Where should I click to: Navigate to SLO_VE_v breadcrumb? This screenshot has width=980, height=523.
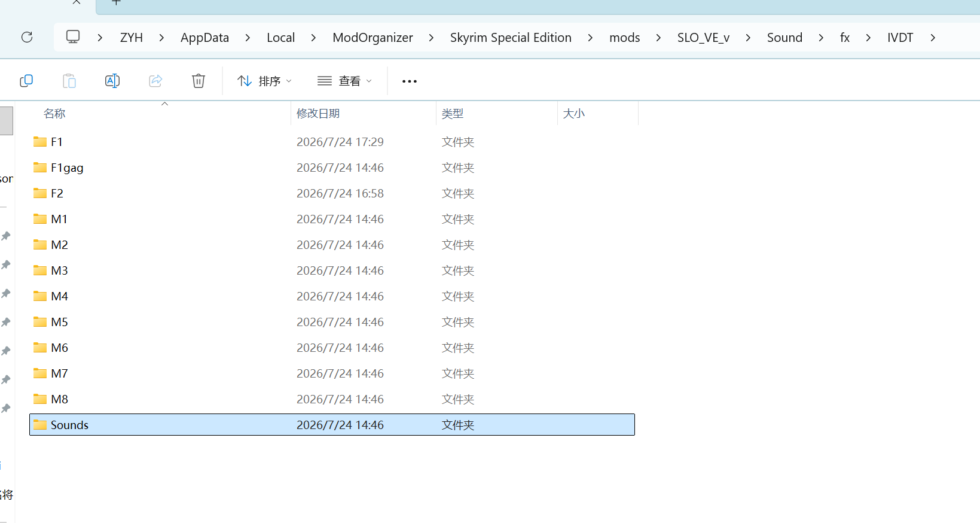pyautogui.click(x=703, y=38)
